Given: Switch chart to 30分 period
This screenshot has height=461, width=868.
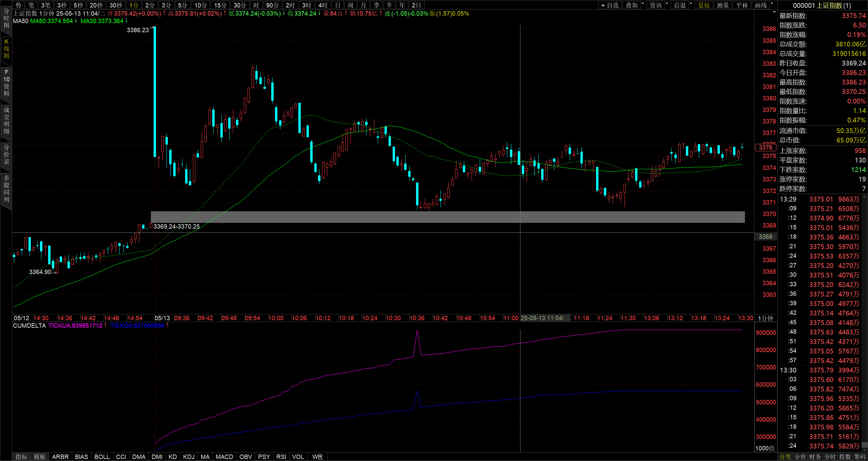Looking at the screenshot, I should click(x=240, y=5).
